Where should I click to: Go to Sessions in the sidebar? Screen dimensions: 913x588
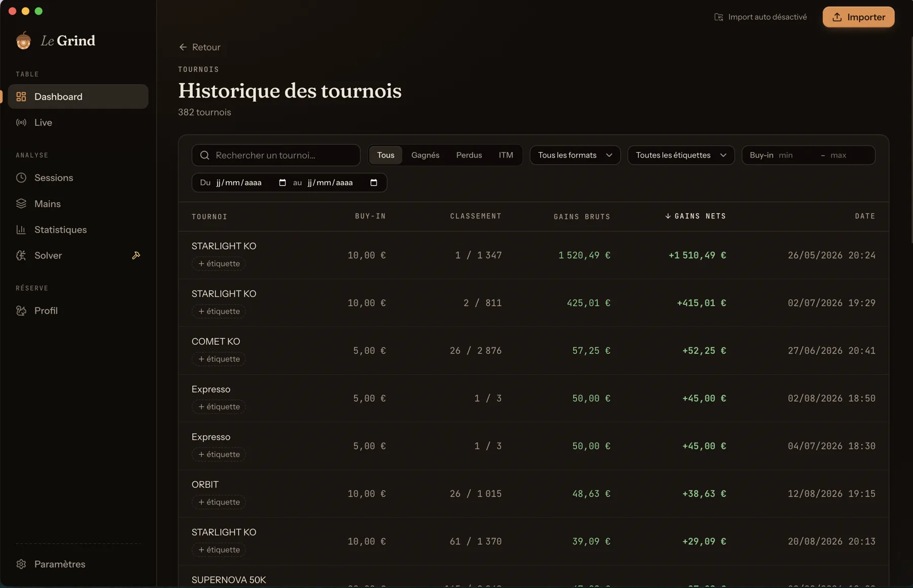78,177
